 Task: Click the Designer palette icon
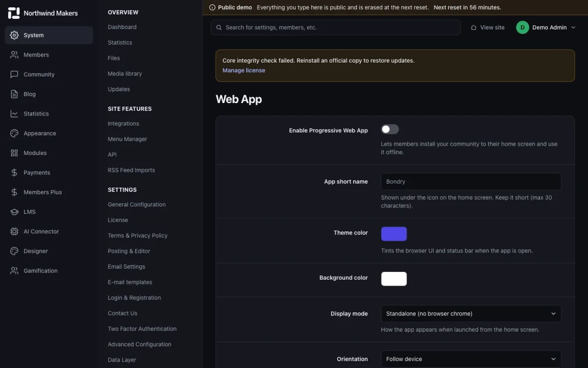(x=14, y=251)
